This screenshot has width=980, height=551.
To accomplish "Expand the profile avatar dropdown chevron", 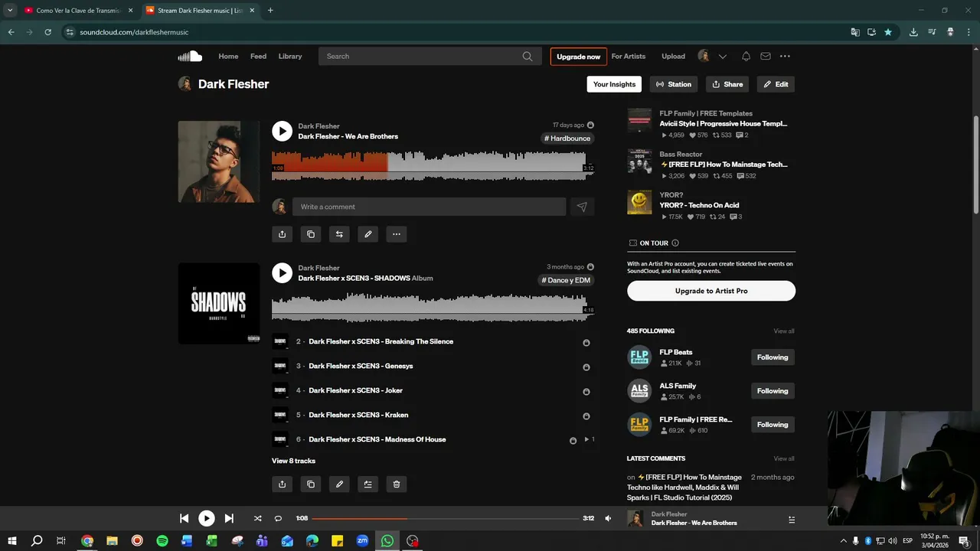I will point(722,56).
